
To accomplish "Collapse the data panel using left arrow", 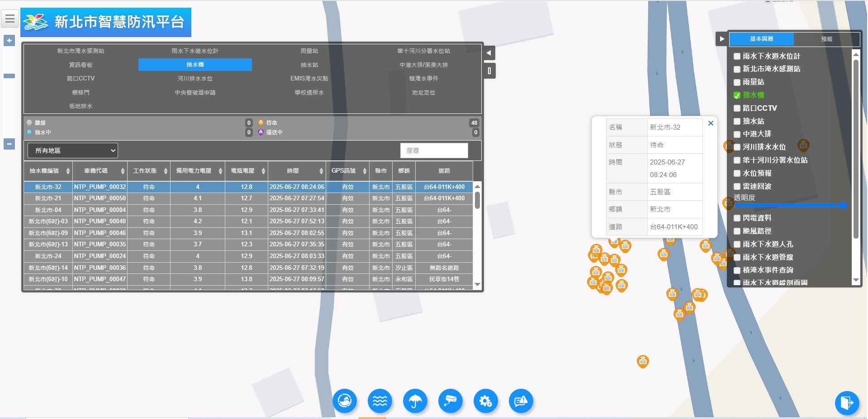I will [489, 53].
